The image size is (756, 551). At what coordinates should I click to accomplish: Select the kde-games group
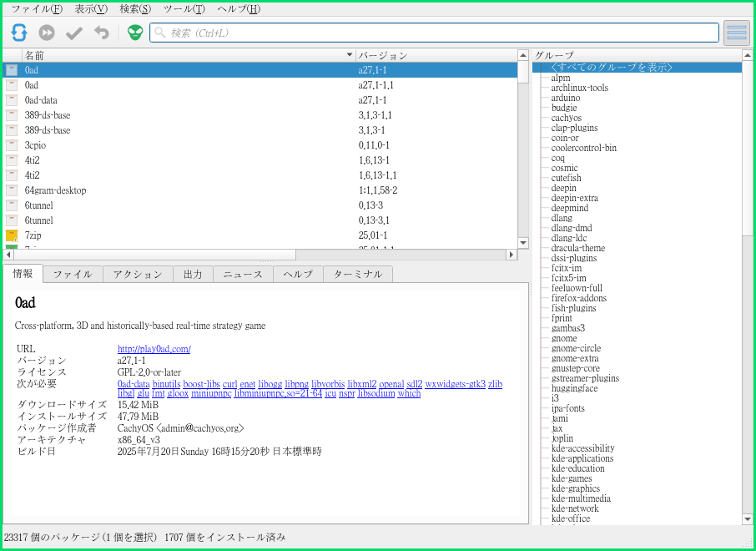pyautogui.click(x=572, y=478)
